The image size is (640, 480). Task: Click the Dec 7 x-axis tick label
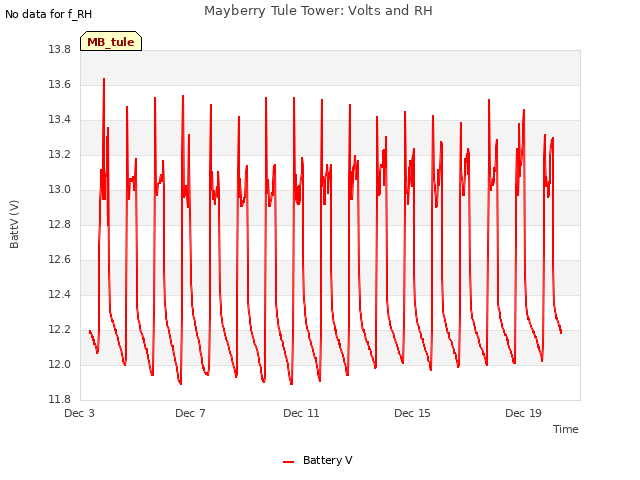pyautogui.click(x=190, y=413)
